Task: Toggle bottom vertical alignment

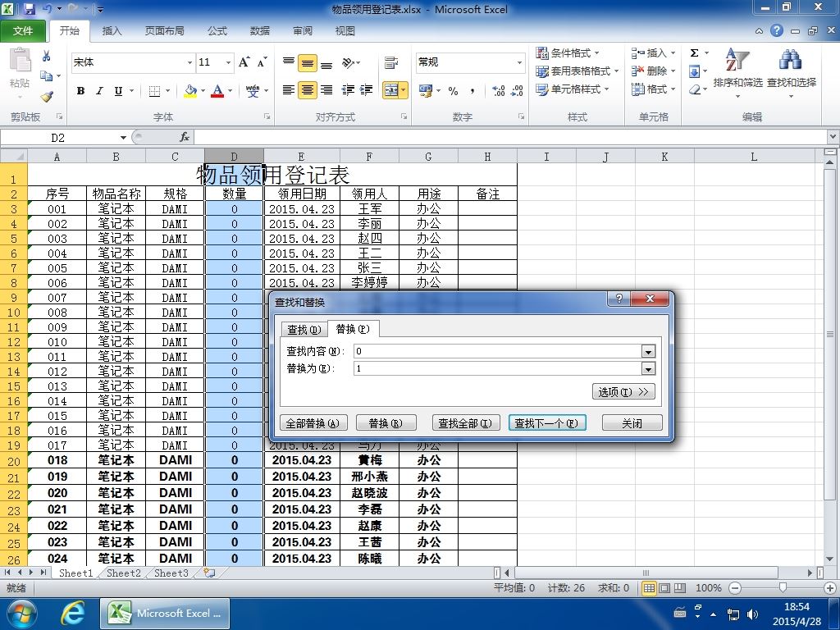Action: click(x=326, y=63)
